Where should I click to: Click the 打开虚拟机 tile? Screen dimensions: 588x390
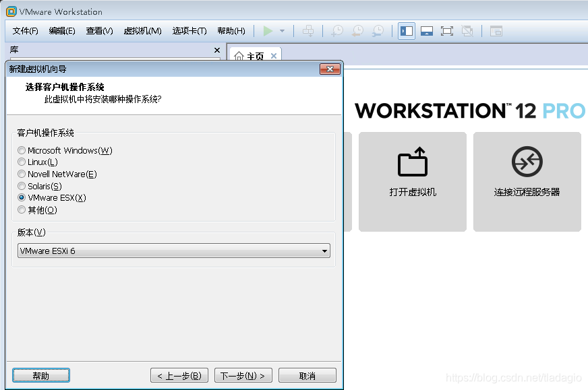(x=413, y=182)
